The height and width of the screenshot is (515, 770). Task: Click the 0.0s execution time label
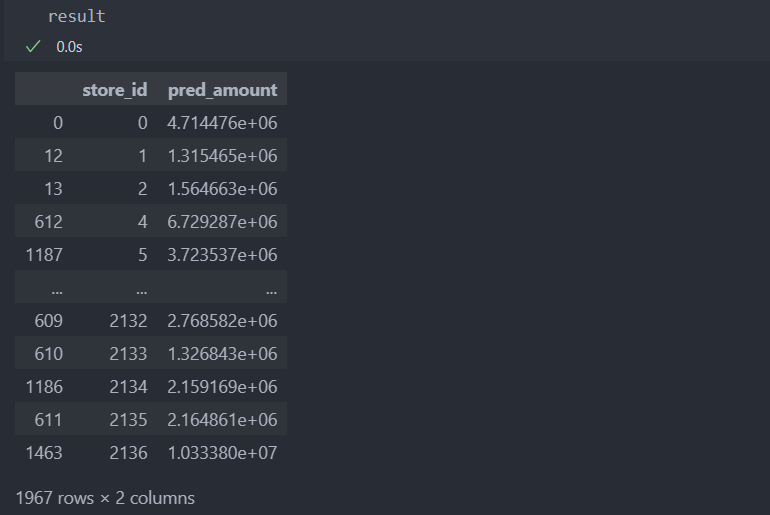click(x=69, y=47)
